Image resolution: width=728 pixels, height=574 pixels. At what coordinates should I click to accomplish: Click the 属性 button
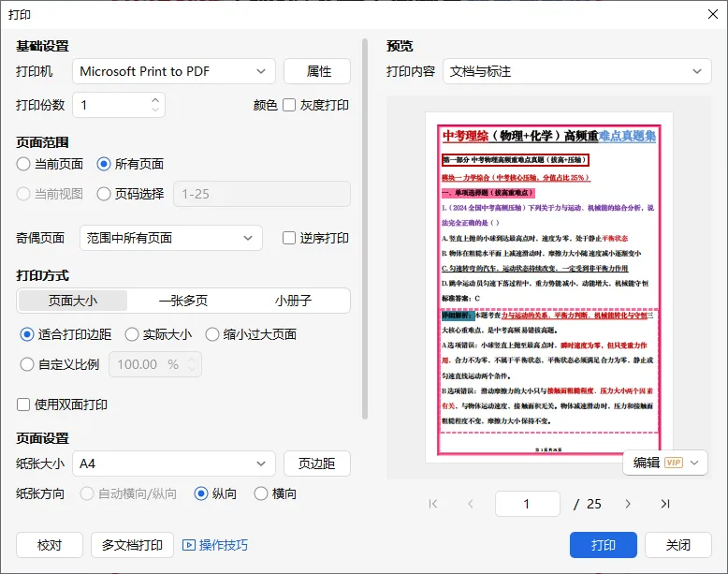point(317,71)
